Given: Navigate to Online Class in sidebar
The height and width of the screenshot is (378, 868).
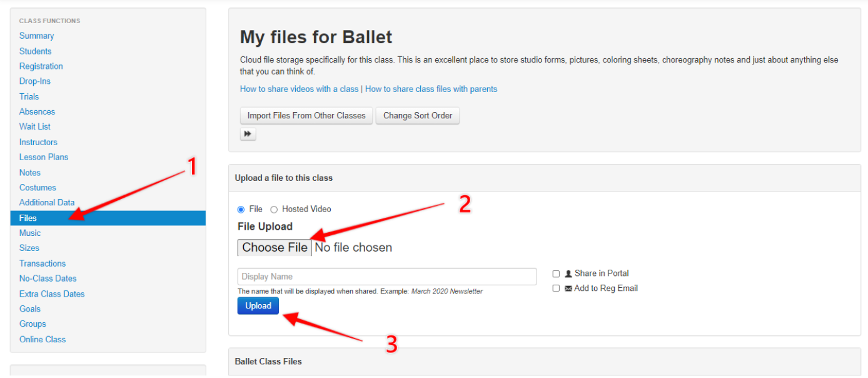Looking at the screenshot, I should (43, 339).
